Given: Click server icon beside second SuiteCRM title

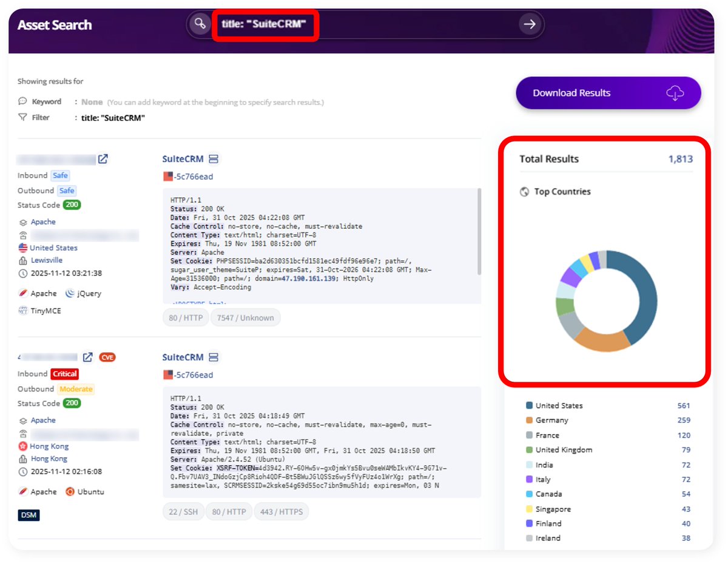Looking at the screenshot, I should [x=213, y=357].
